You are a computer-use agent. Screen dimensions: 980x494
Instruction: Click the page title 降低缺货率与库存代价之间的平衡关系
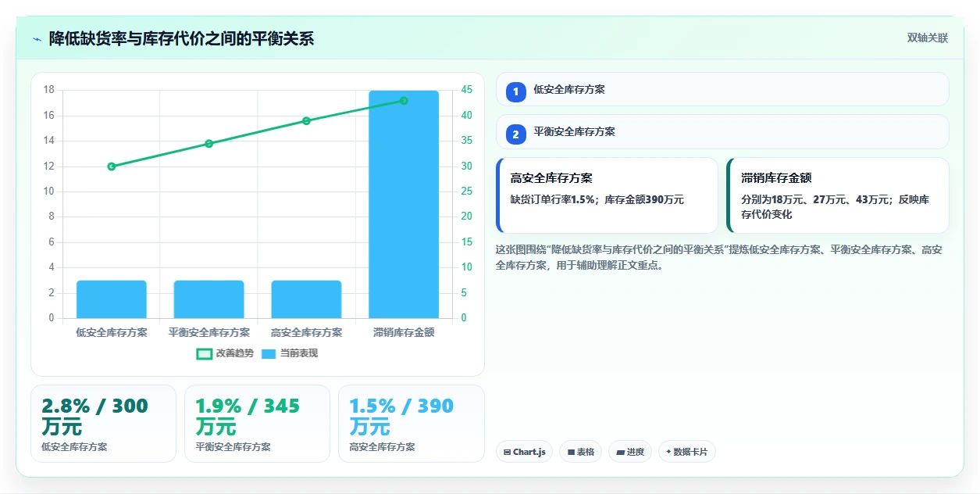tap(181, 38)
